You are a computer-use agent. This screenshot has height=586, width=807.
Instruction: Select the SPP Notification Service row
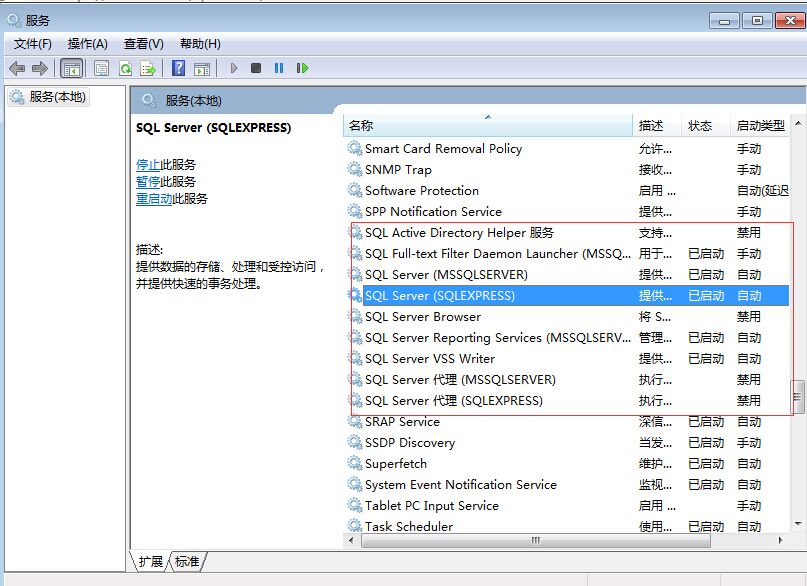[x=566, y=211]
